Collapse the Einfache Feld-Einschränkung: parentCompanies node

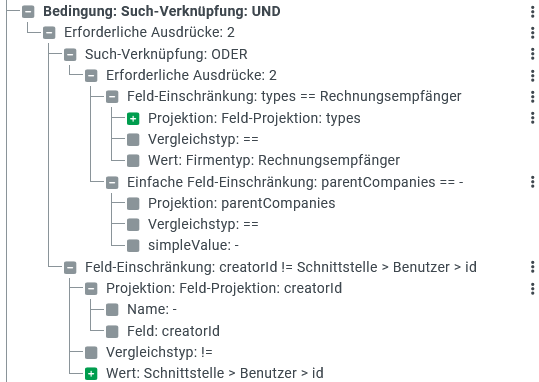click(x=112, y=183)
